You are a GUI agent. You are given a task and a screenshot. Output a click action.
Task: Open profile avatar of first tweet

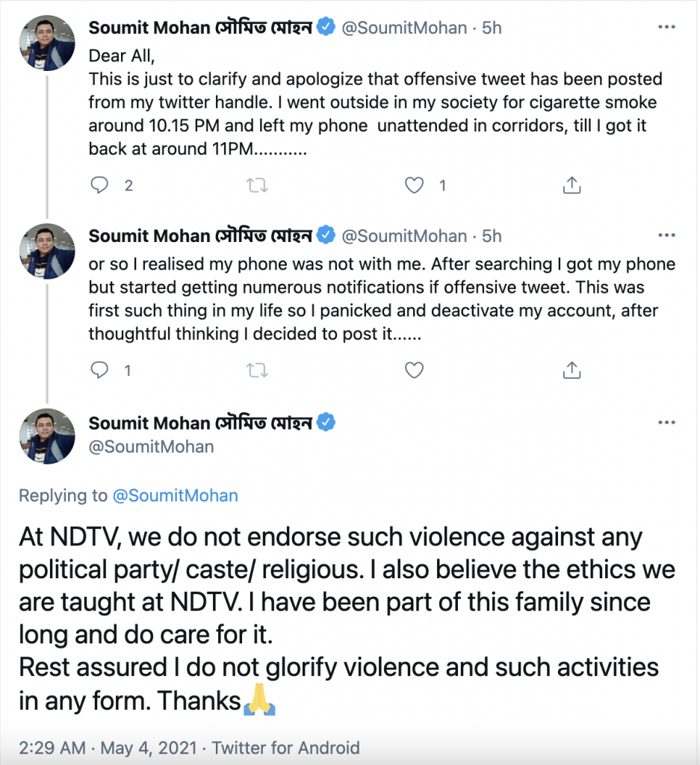point(47,43)
